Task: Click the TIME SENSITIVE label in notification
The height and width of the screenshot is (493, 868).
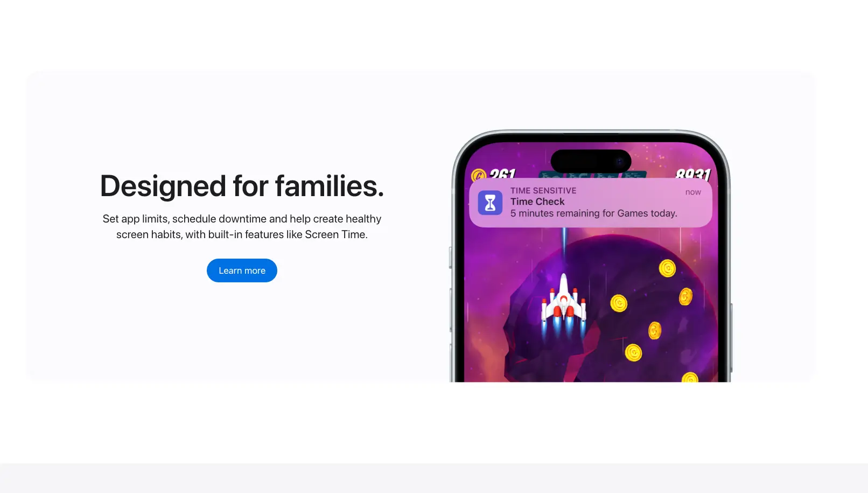Action: tap(543, 191)
